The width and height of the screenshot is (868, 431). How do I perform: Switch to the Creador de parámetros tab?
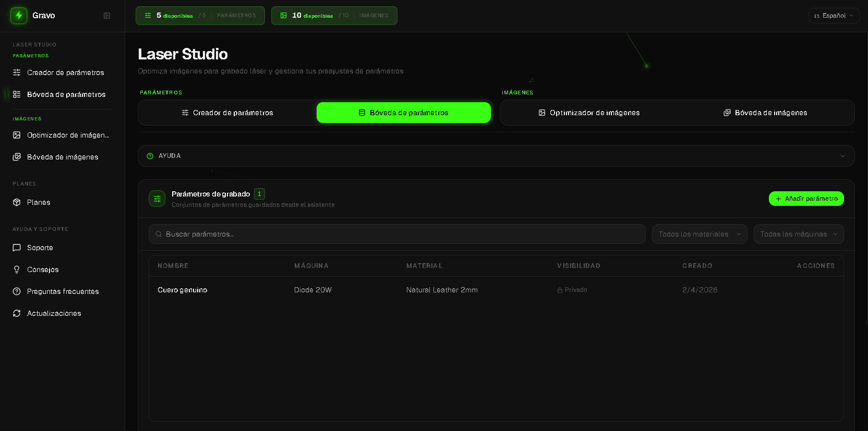click(227, 113)
